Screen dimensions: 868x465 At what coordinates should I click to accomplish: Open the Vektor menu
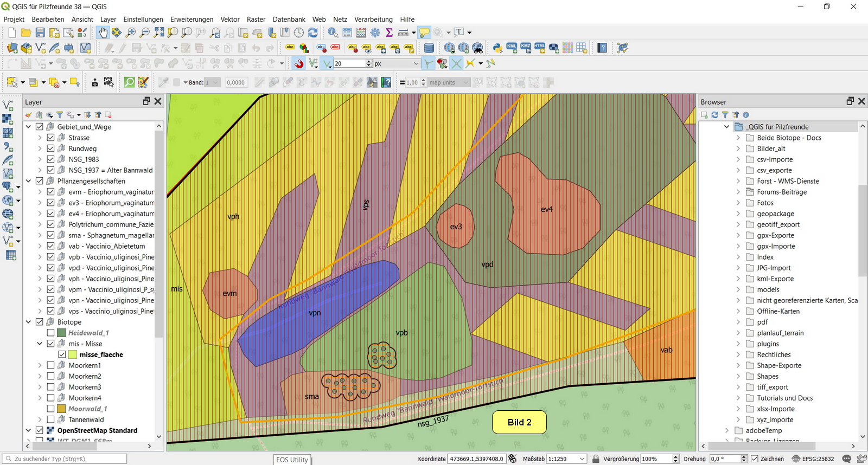(x=229, y=19)
